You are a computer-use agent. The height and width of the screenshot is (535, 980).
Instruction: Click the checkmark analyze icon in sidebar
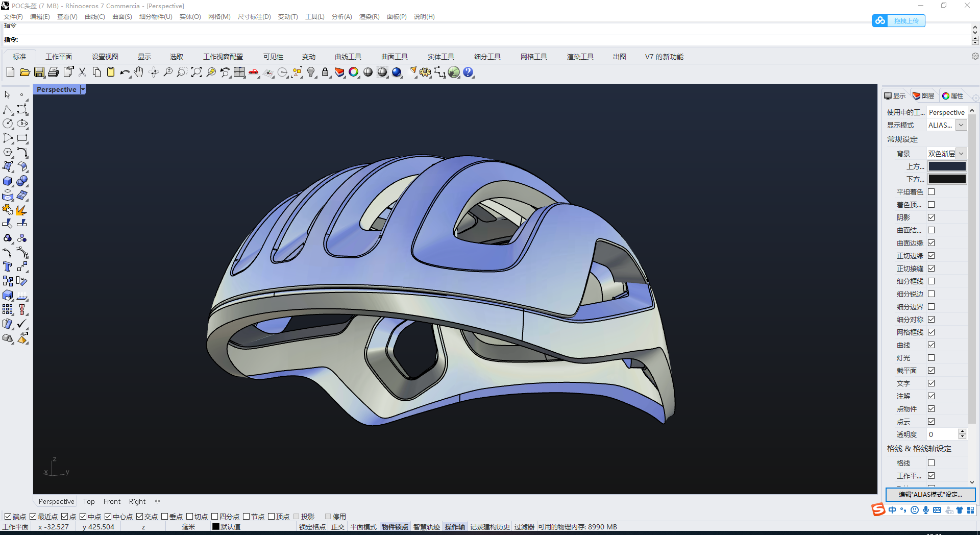coord(22,324)
